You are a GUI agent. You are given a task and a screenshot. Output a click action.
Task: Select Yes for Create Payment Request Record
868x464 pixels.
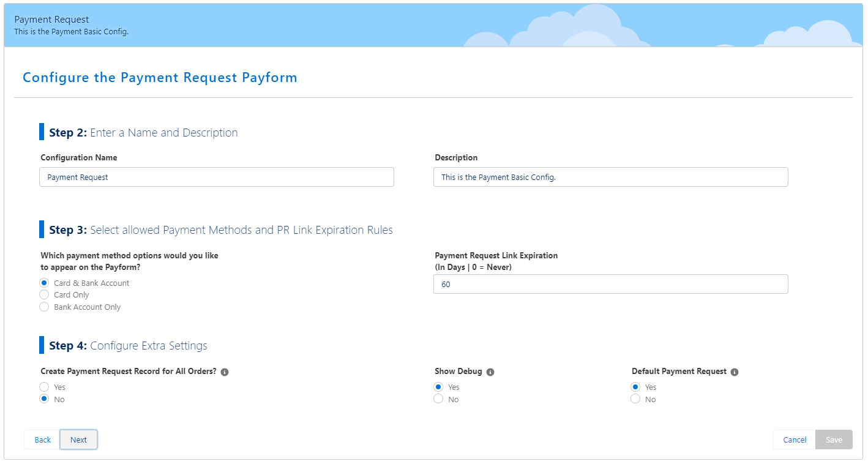point(44,387)
